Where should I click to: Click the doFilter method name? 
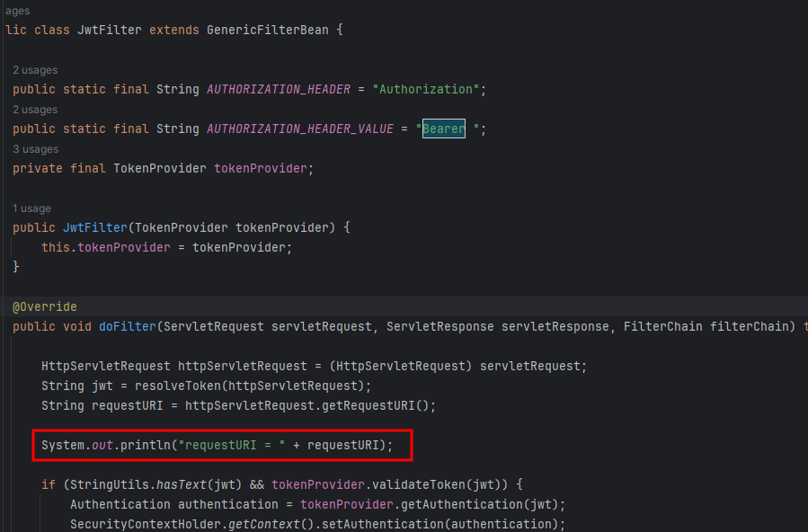[128, 326]
